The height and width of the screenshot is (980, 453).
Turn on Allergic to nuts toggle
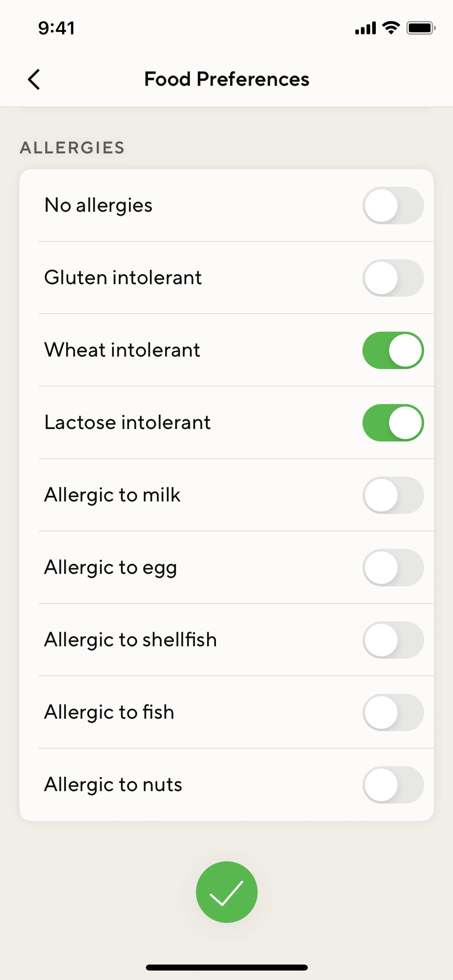(x=393, y=785)
